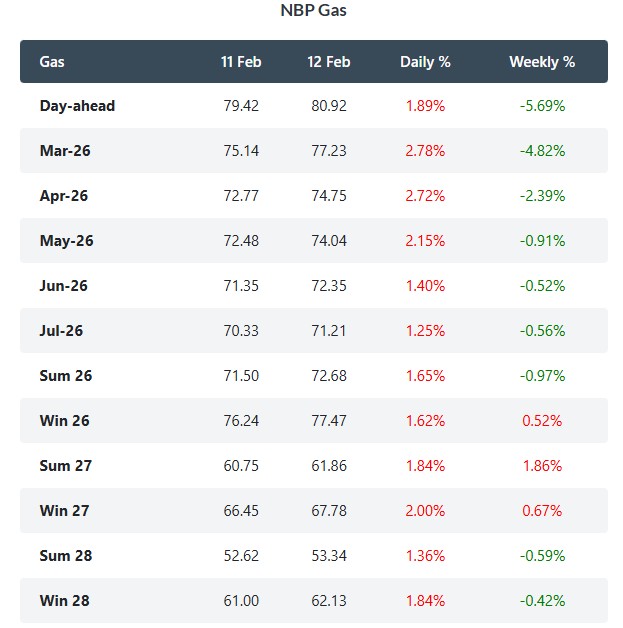Click the Weekly % column header
The image size is (623, 628).
pyautogui.click(x=542, y=61)
